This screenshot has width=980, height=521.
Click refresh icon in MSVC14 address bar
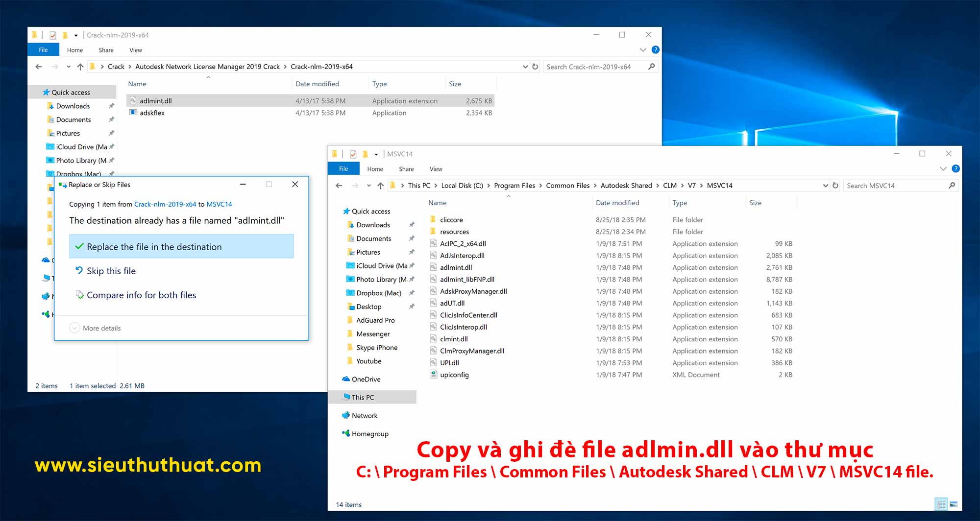coord(835,186)
